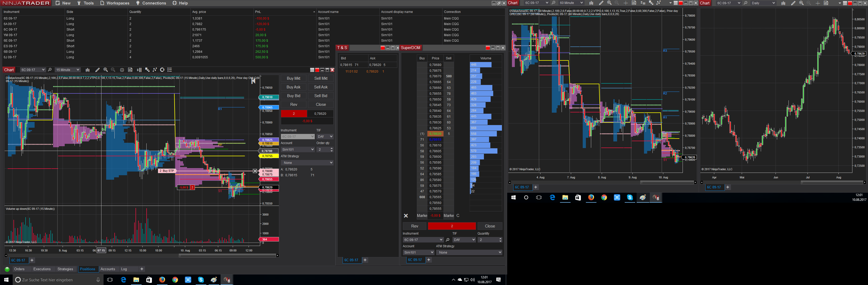This screenshot has width=868, height=285.
Task: Click Rev button in Chart Trader
Action: 293,105
